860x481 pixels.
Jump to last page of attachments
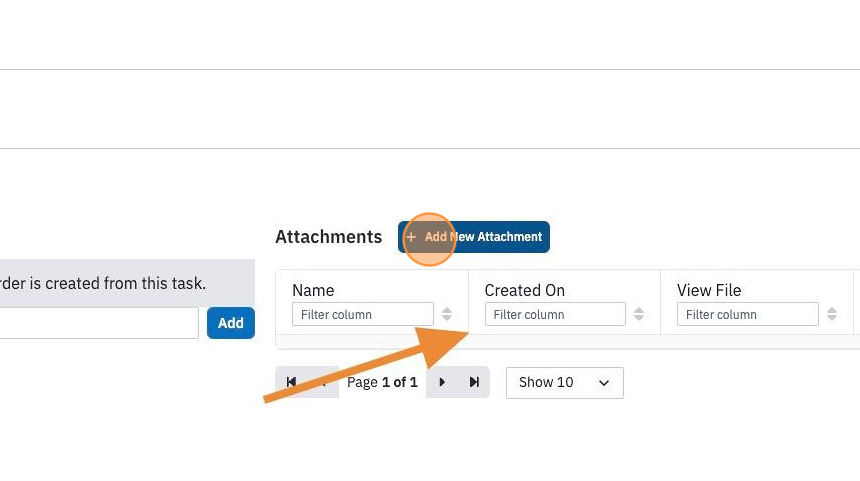tap(474, 382)
